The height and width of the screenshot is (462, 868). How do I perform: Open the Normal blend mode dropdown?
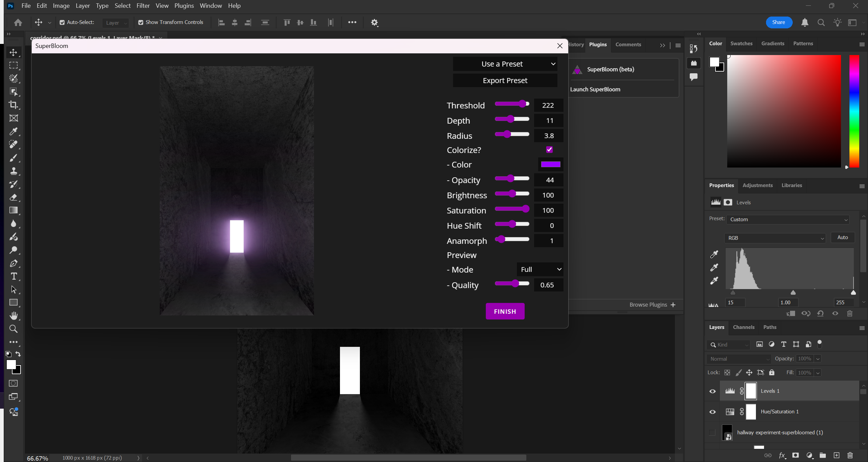pos(739,359)
